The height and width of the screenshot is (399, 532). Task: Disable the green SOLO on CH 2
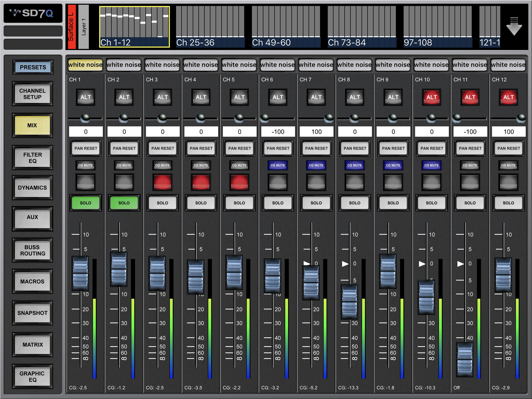124,203
